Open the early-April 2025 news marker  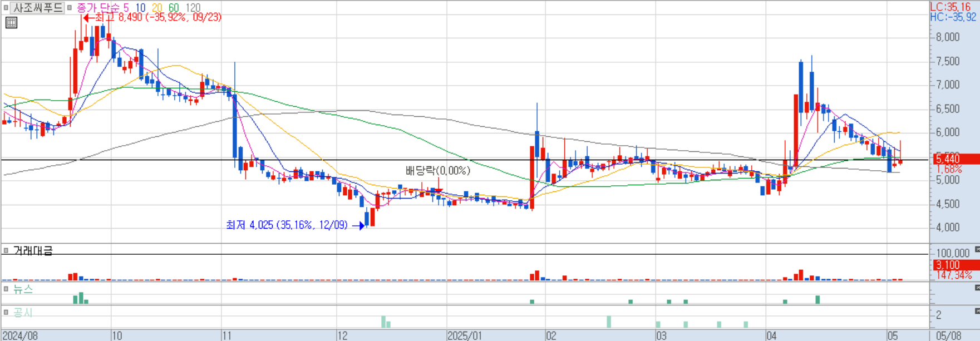(785, 302)
